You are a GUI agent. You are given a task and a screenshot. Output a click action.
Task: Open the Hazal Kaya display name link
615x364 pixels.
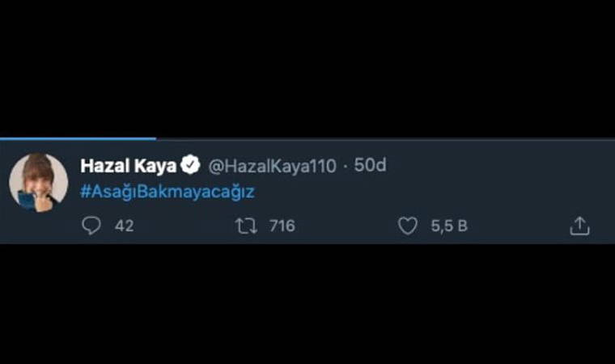tap(129, 165)
